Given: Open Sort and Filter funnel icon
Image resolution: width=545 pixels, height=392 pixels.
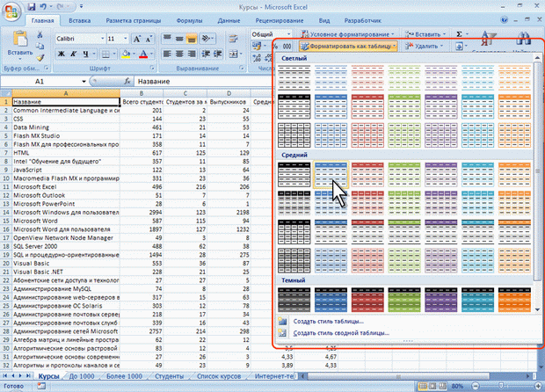Looking at the screenshot, I should 488,38.
